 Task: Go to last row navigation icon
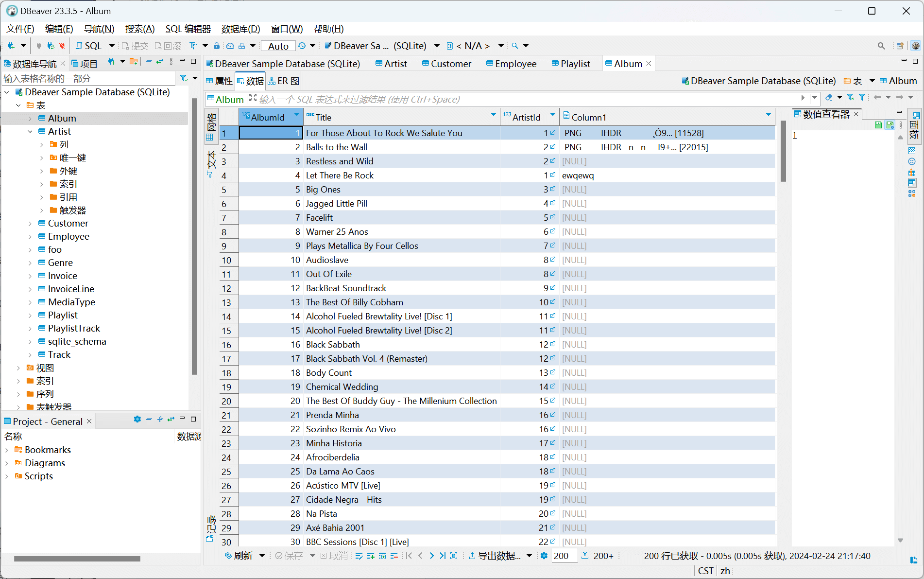pyautogui.click(x=443, y=556)
